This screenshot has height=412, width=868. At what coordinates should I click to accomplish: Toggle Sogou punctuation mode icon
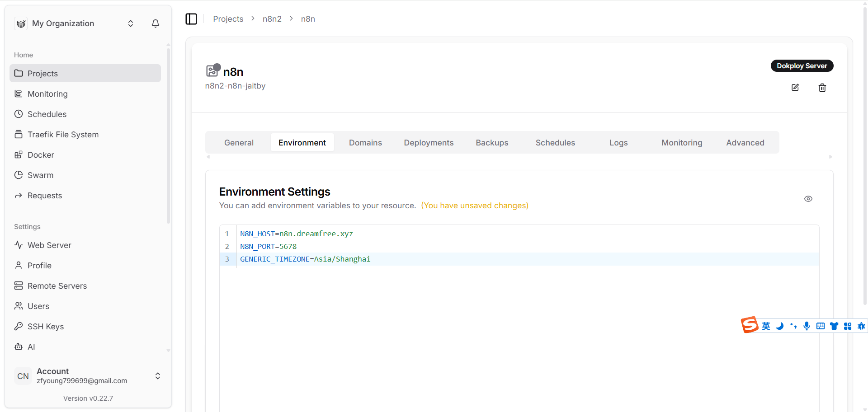click(793, 326)
